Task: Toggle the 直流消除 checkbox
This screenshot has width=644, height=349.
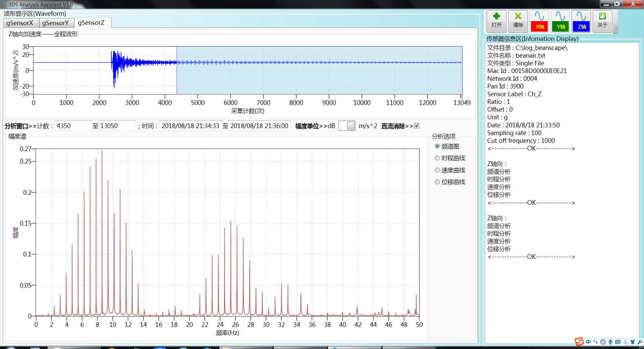Action: (x=417, y=126)
